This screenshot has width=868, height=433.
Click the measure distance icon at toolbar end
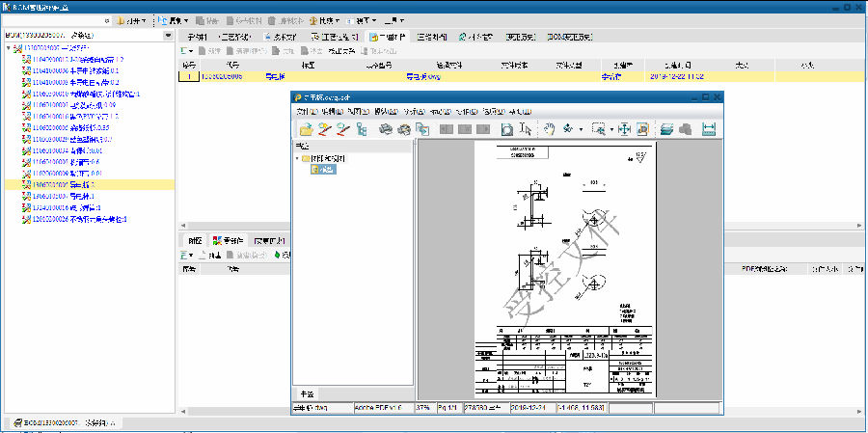[x=710, y=129]
